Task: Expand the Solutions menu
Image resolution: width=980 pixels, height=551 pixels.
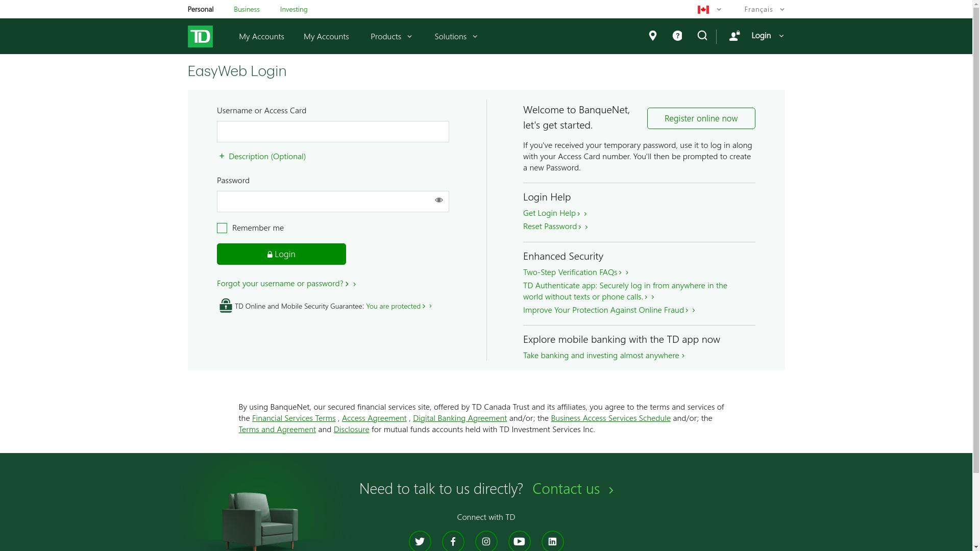Action: pos(456,36)
